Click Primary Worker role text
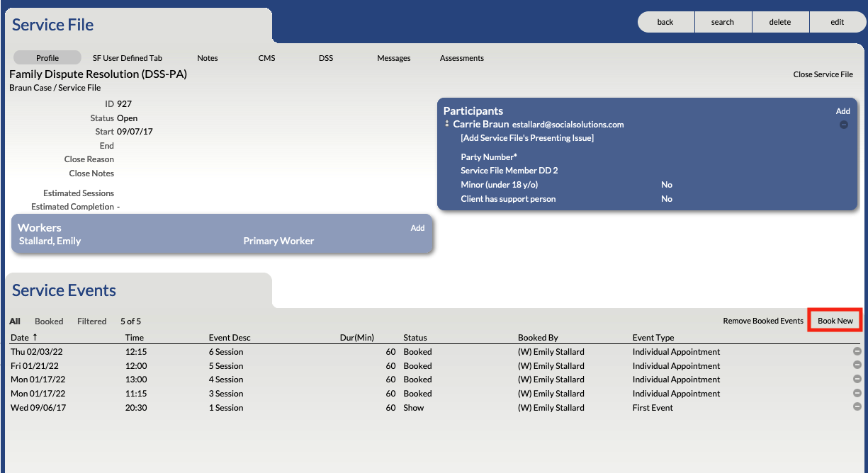Image resolution: width=868 pixels, height=473 pixels. (278, 241)
